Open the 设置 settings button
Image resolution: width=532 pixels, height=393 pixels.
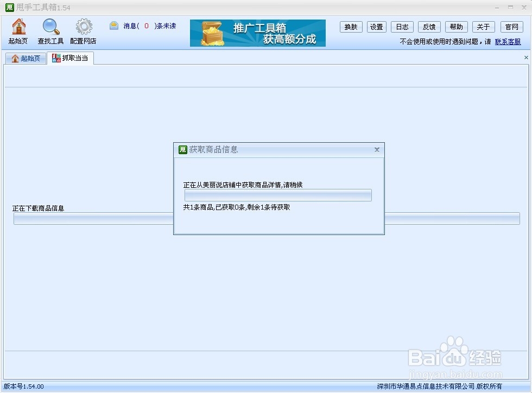376,27
